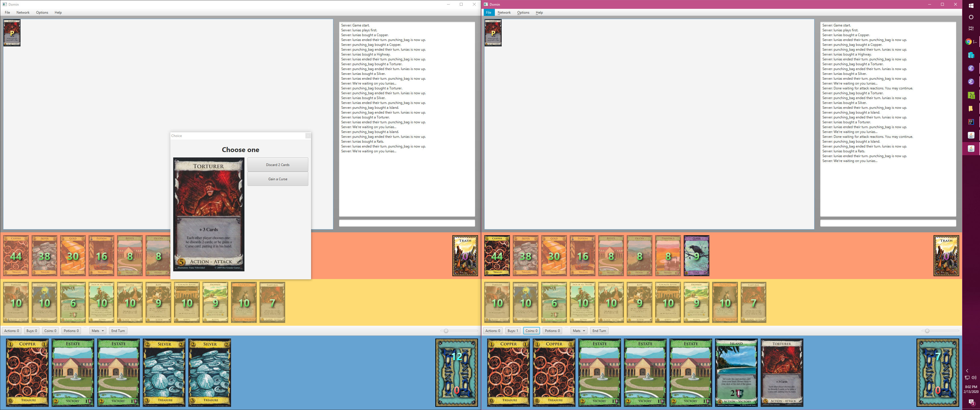Open Help menu in right window
This screenshot has height=410, width=980.
(540, 13)
